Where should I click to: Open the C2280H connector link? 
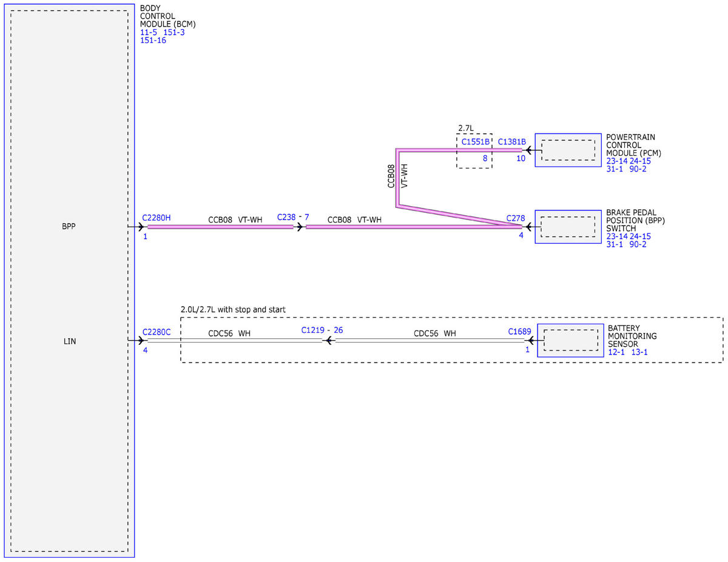click(x=157, y=217)
